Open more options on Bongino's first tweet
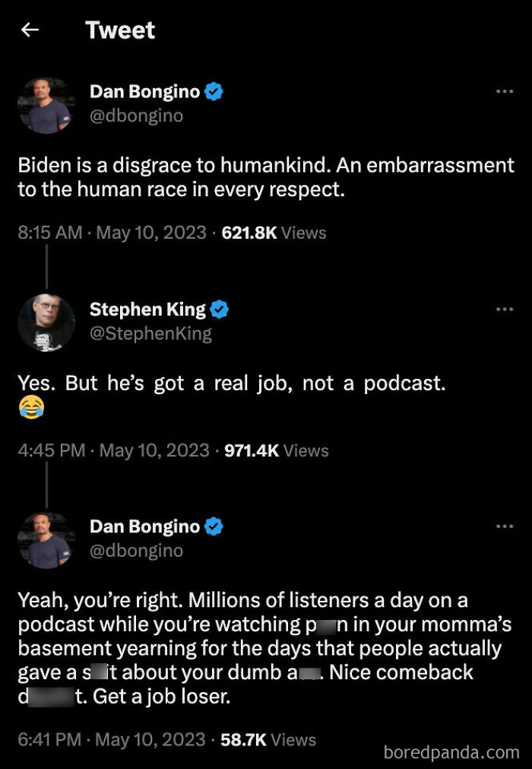The width and height of the screenshot is (532, 769). (x=505, y=91)
